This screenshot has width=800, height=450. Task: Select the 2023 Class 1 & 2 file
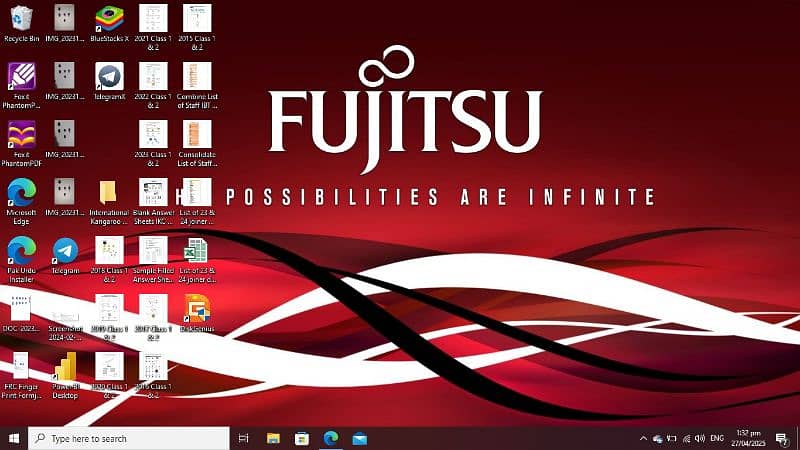[x=153, y=143]
